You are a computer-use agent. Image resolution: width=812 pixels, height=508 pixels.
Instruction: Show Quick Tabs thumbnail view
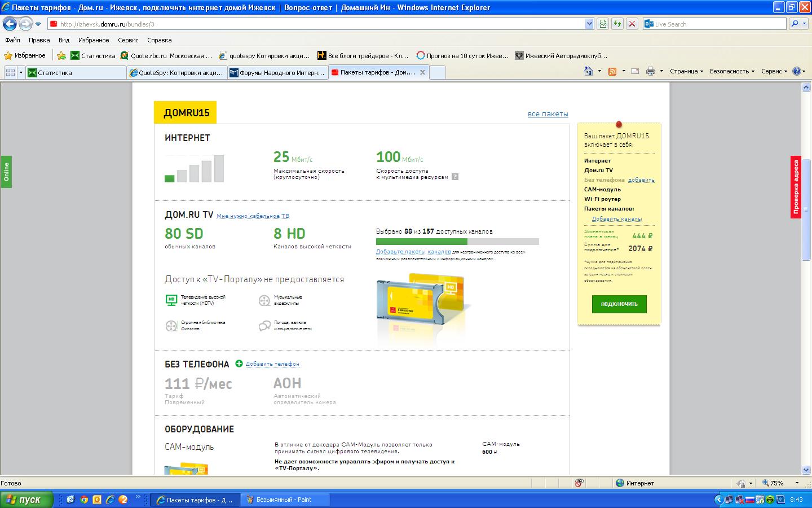[x=10, y=72]
